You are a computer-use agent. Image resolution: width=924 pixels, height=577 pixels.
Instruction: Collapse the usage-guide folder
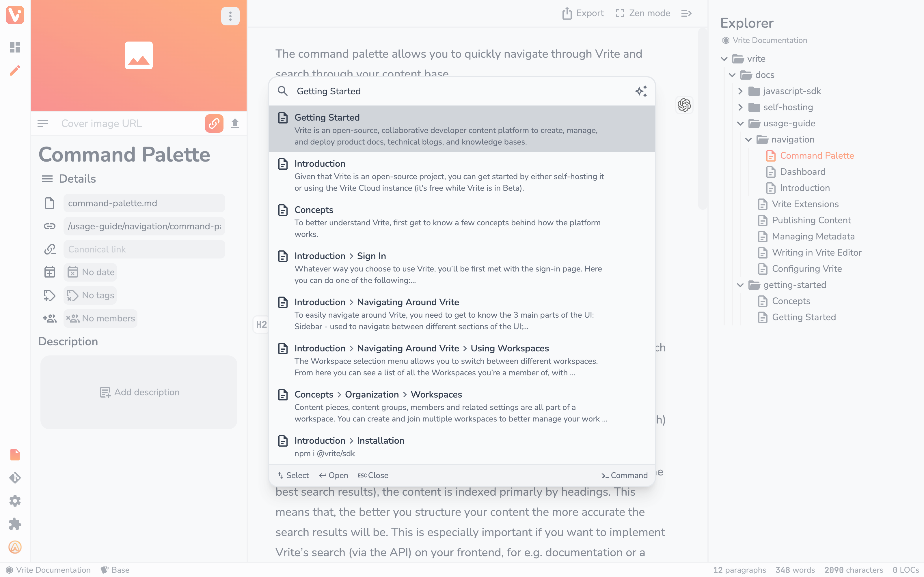(740, 124)
